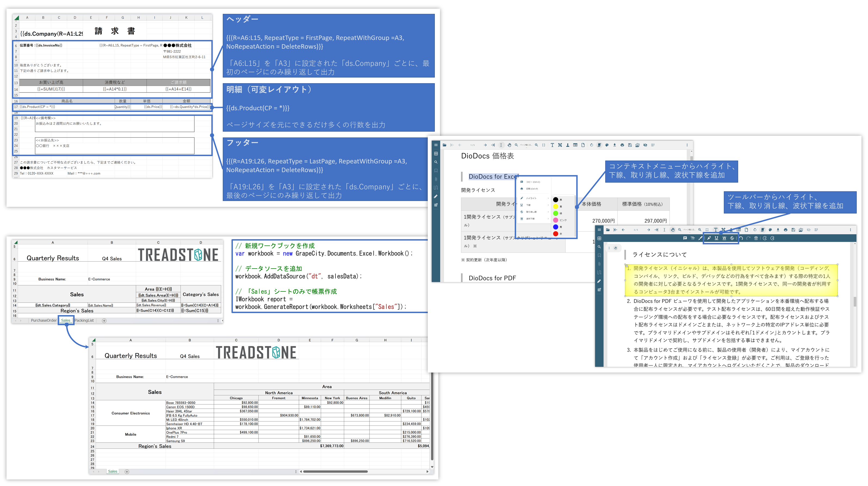Image resolution: width=868 pixels, height=486 pixels.
Task: Toggle text selection tool in 3/5 viewer toolbar
Action: click(x=664, y=230)
